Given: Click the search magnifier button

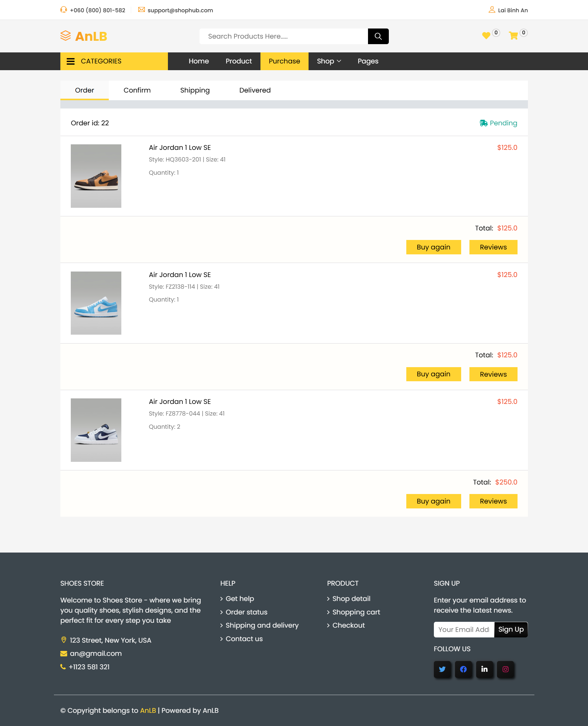Looking at the screenshot, I should coord(378,36).
